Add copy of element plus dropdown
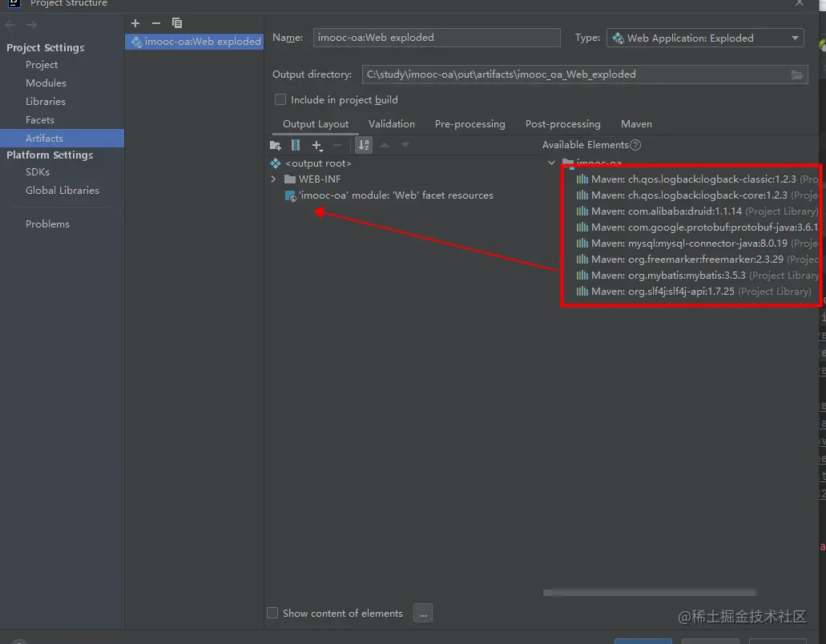The image size is (826, 644). point(317,145)
